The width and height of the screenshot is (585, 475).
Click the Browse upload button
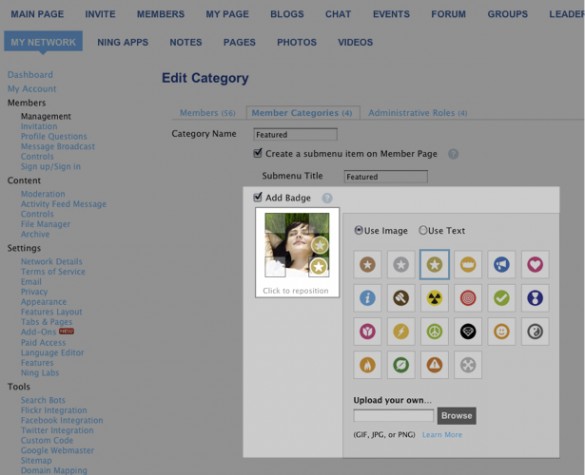(457, 416)
